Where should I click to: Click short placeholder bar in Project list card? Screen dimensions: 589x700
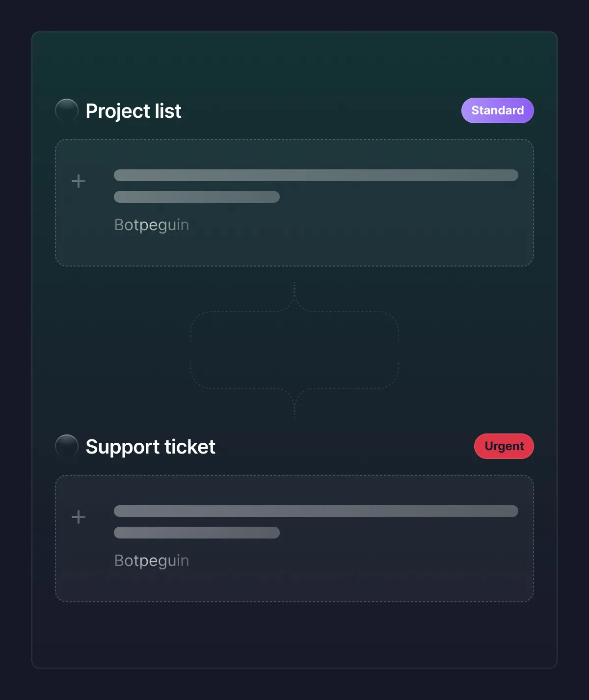[x=196, y=197]
